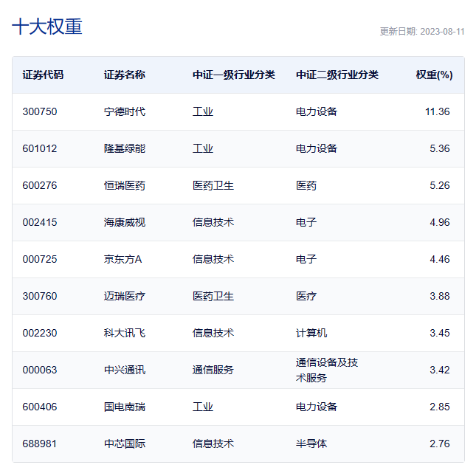Select security code 300750
Image resolution: width=476 pixels, height=476 pixels.
click(x=40, y=111)
